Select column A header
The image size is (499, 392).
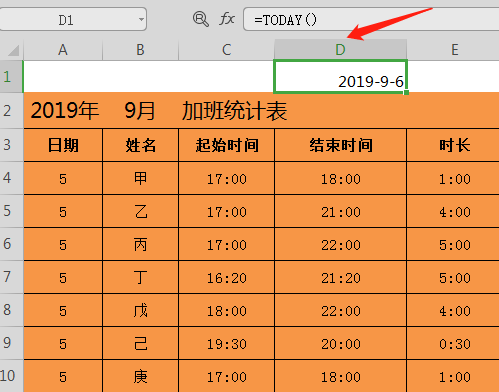(x=63, y=50)
